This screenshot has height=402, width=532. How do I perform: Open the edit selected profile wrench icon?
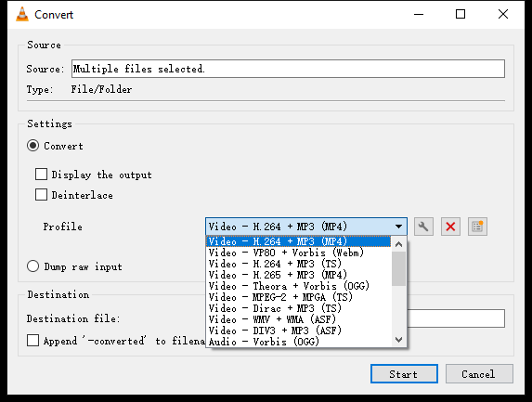423,227
